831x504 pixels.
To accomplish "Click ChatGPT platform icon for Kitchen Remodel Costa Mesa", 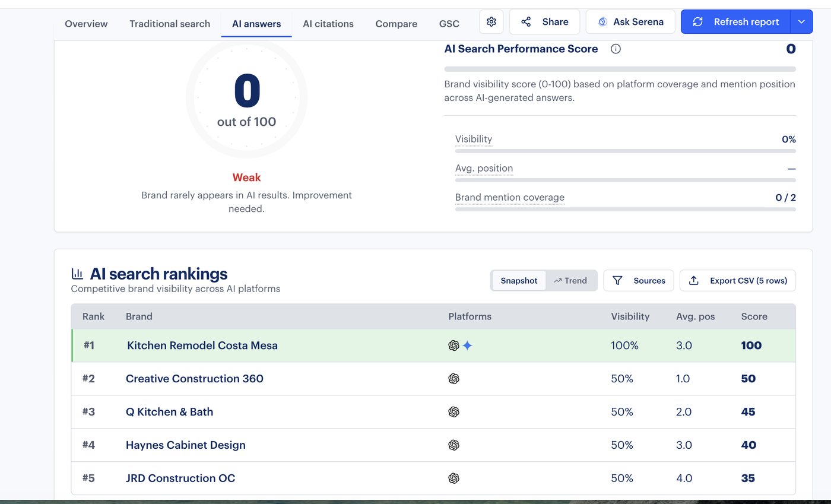I will (x=454, y=345).
